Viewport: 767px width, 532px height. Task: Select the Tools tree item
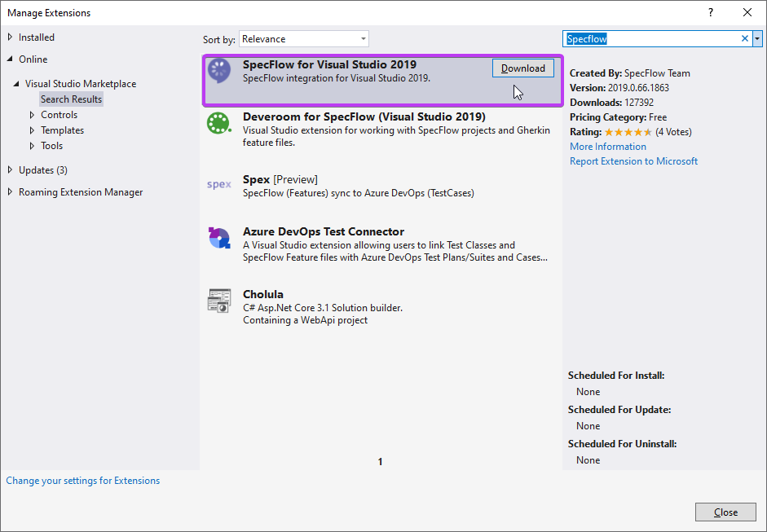click(x=52, y=146)
